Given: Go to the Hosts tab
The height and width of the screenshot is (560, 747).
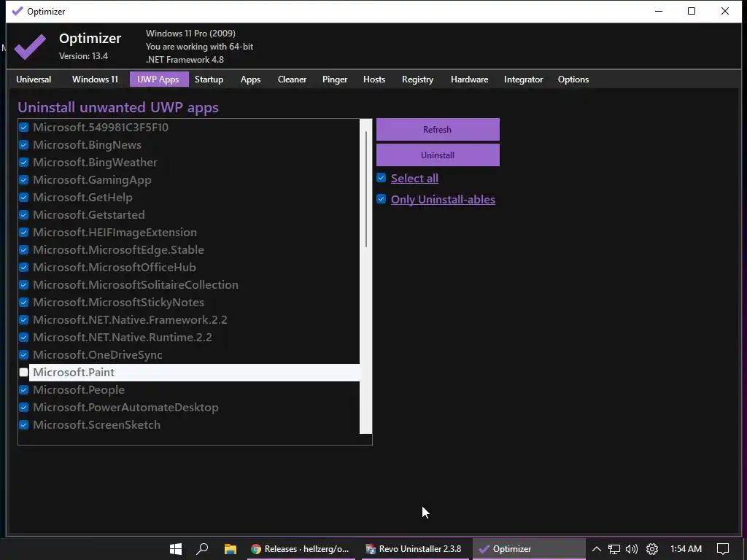Looking at the screenshot, I should [x=374, y=79].
